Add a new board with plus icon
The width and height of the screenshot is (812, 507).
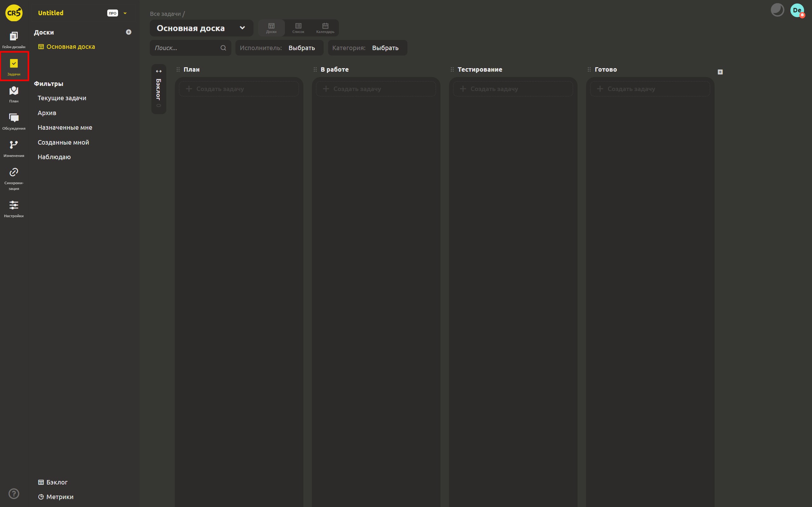point(129,32)
